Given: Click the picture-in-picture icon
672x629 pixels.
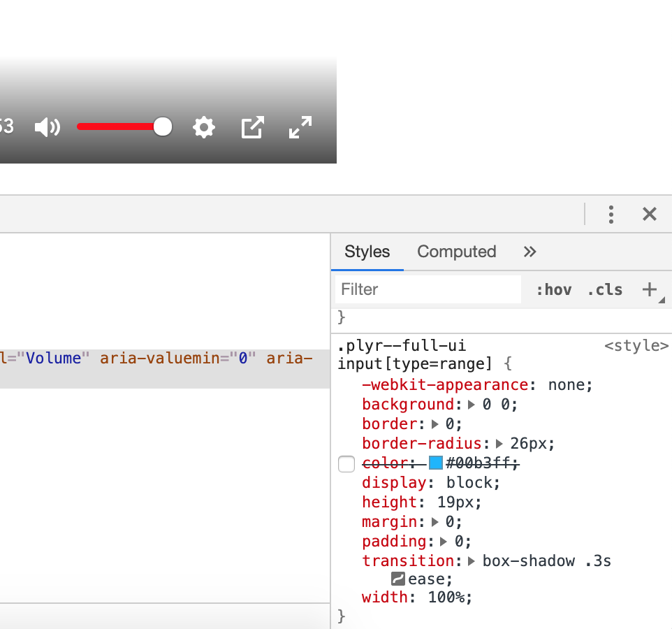Looking at the screenshot, I should tap(251, 127).
